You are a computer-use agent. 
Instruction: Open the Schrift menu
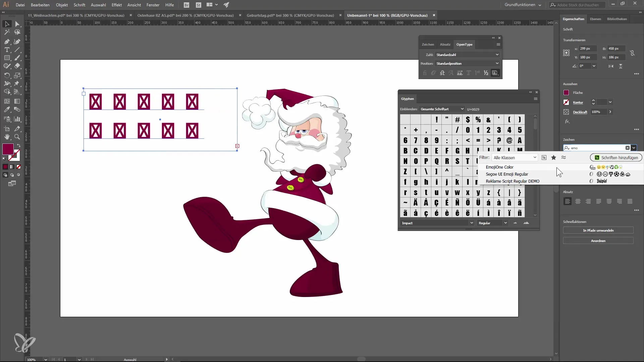(x=79, y=5)
